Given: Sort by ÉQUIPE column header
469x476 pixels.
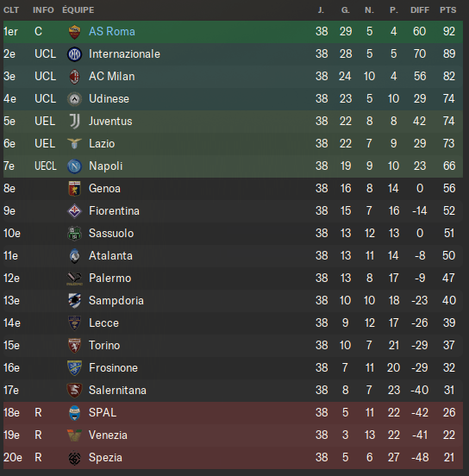Looking at the screenshot, I should [78, 10].
